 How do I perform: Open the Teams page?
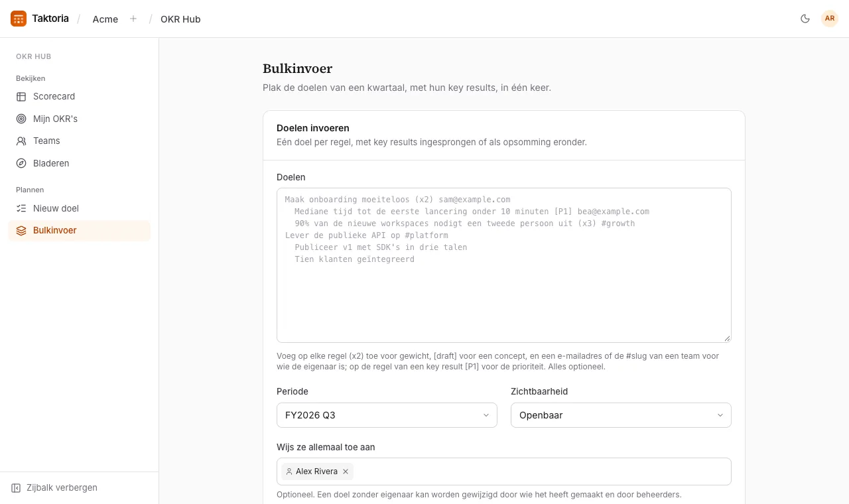click(79, 141)
